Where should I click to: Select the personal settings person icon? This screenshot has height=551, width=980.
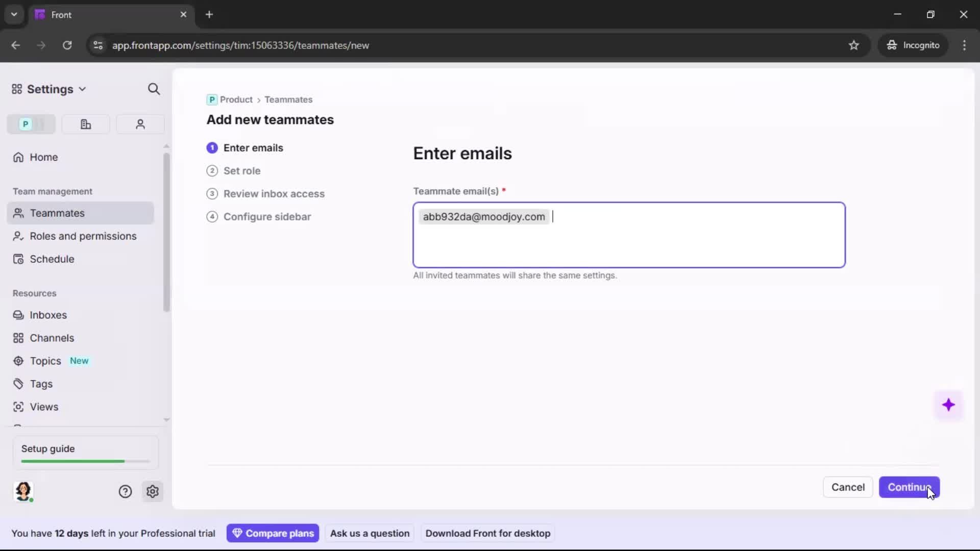[140, 124]
